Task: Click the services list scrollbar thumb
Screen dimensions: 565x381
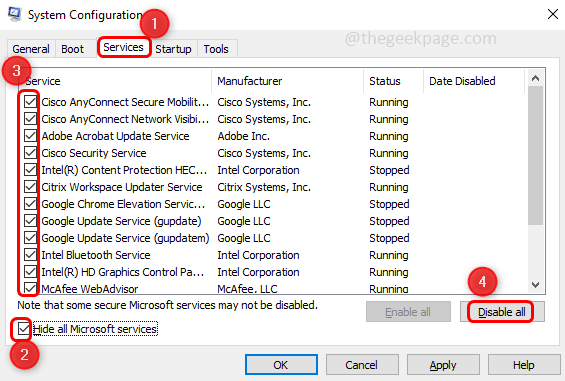Action: pos(535,155)
